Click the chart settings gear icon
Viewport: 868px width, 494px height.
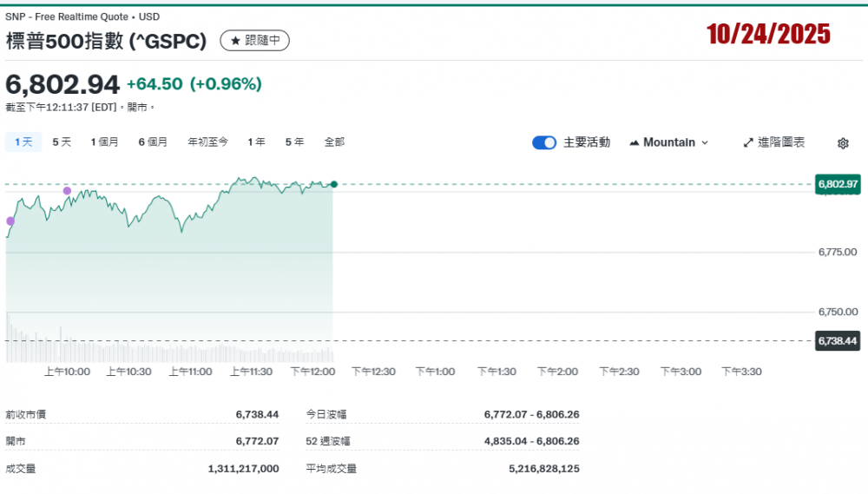point(843,143)
